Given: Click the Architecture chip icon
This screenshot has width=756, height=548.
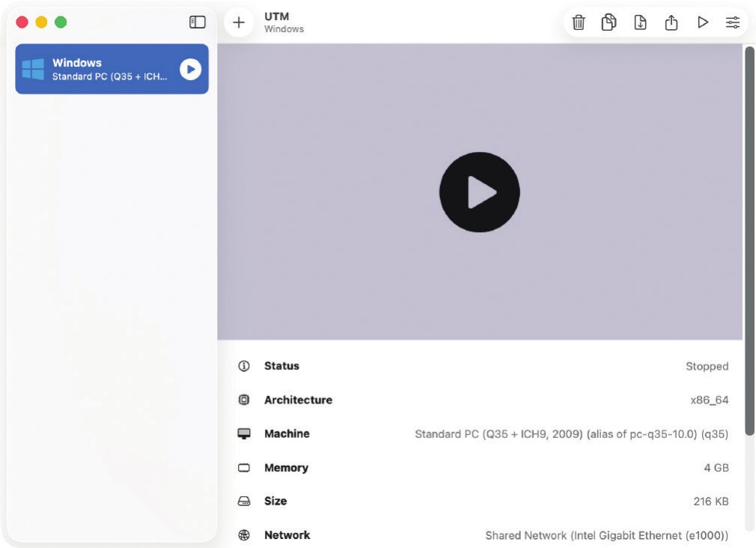Looking at the screenshot, I should tap(244, 400).
